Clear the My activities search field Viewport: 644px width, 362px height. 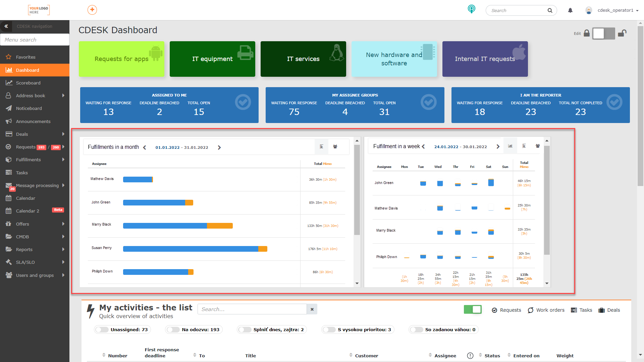pos(312,309)
